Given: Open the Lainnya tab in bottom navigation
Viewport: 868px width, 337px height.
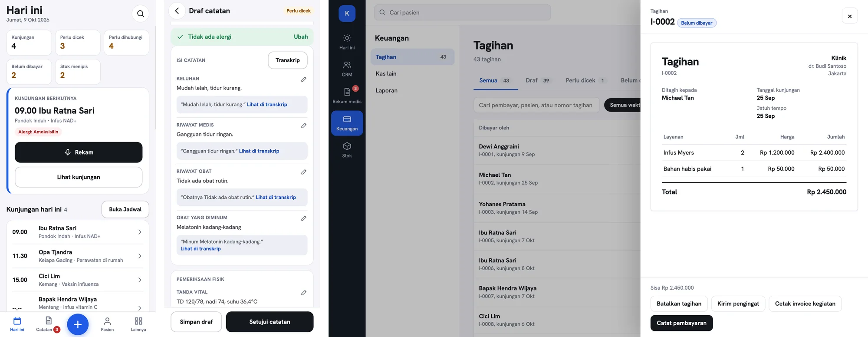Looking at the screenshot, I should tap(138, 324).
